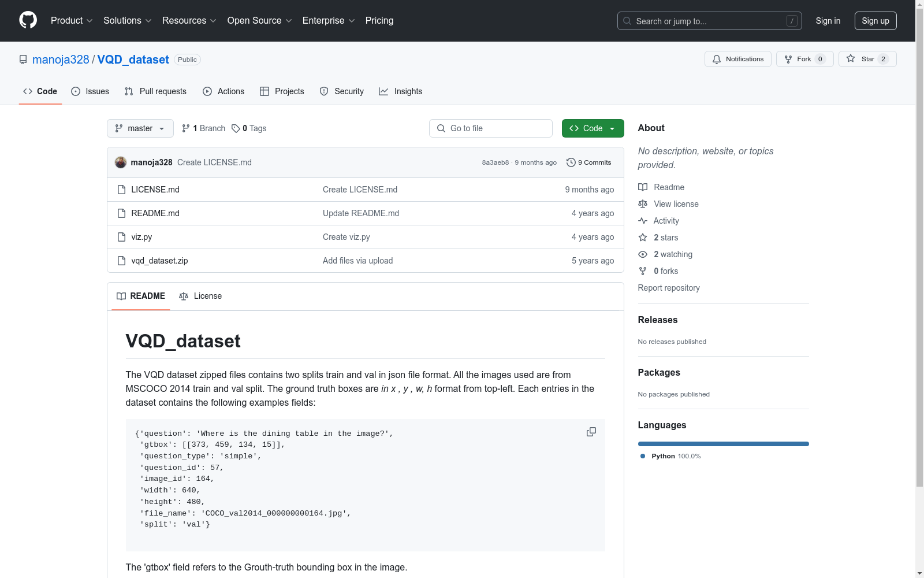Viewport: 924px width, 578px height.
Task: Open the viz.py file name
Action: point(141,237)
